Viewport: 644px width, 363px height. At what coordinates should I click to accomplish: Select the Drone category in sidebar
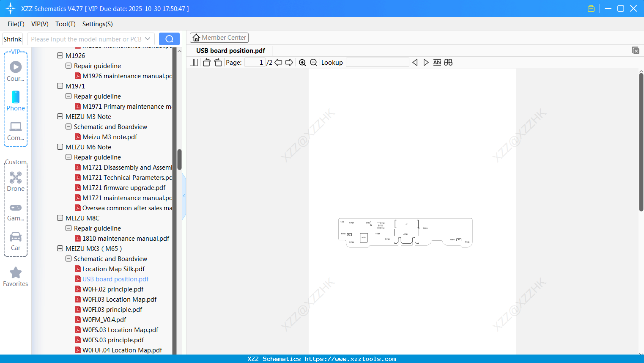16,181
